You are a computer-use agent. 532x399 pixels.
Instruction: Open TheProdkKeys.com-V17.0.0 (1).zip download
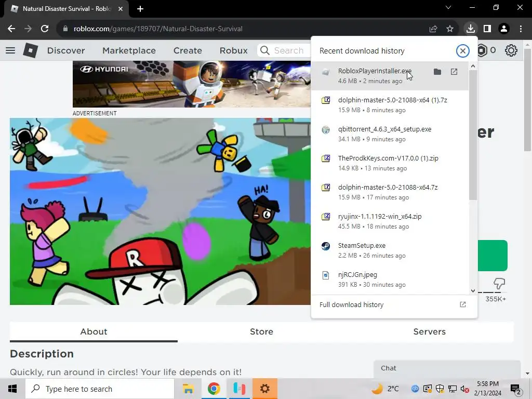[390, 163]
